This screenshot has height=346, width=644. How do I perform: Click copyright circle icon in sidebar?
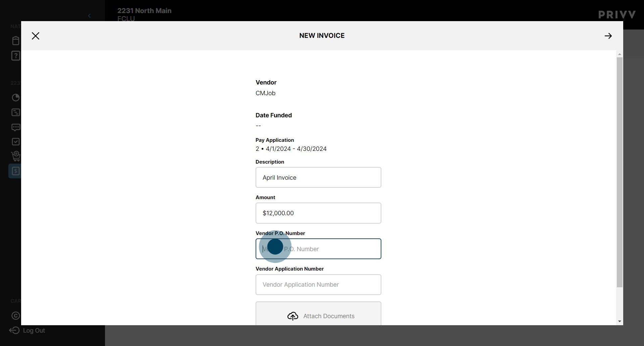[16, 316]
